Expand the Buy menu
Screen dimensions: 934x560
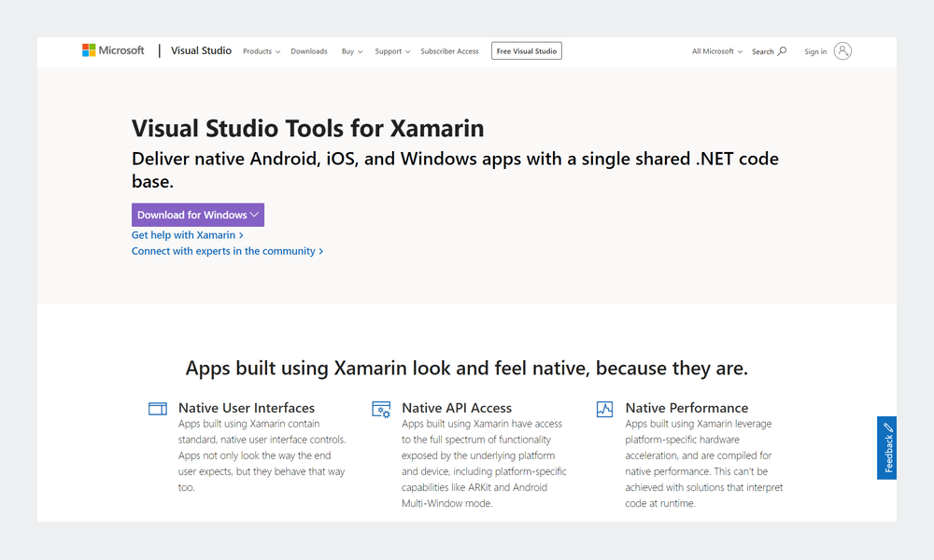point(352,51)
